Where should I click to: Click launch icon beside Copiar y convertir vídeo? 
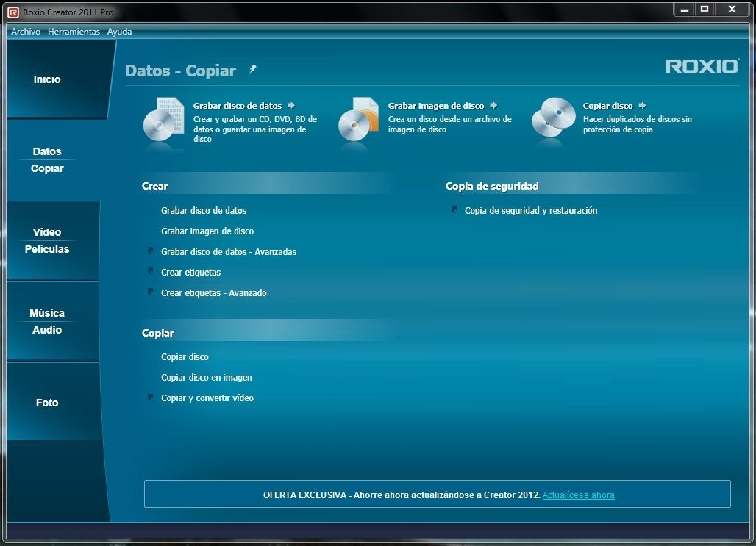pyautogui.click(x=151, y=397)
